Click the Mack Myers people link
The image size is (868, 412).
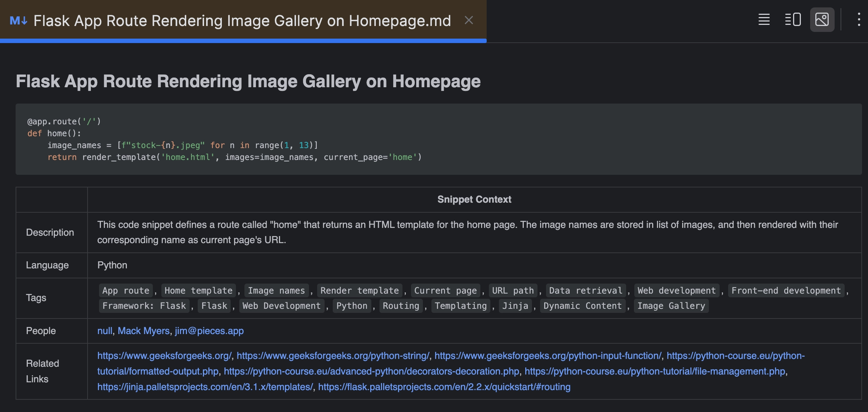click(143, 331)
